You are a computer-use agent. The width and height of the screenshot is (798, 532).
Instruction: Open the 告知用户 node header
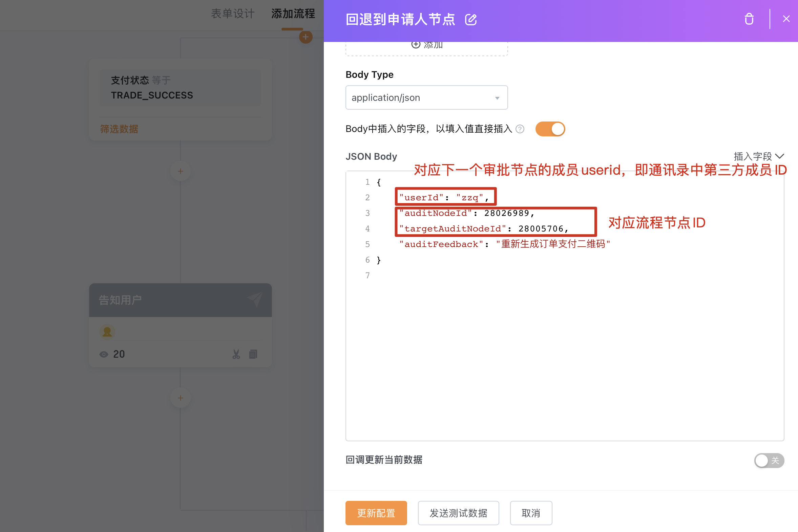180,300
